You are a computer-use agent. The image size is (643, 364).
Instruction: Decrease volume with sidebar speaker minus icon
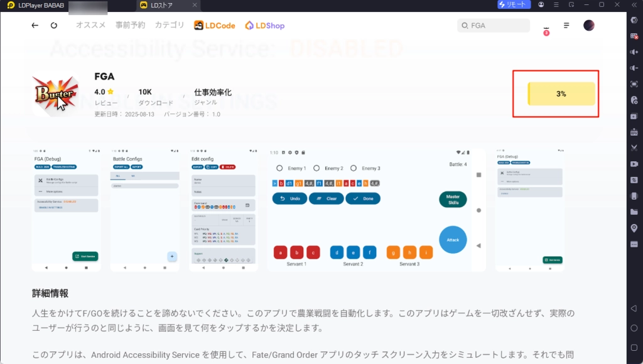[x=634, y=68]
